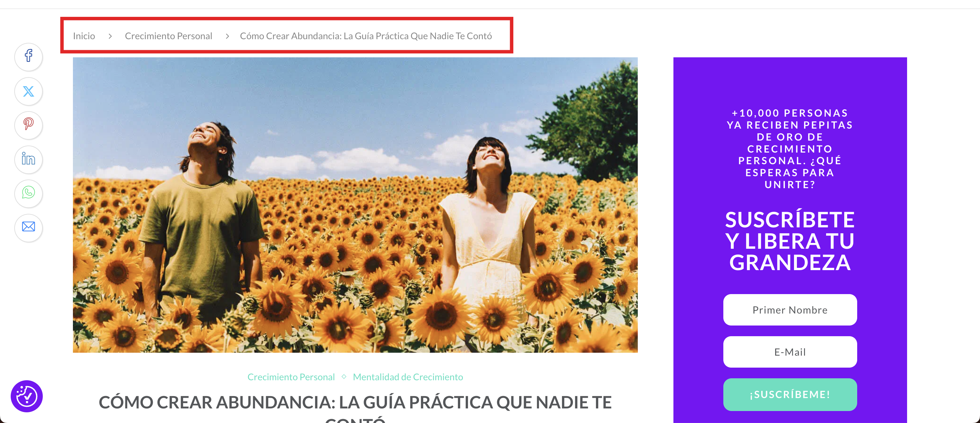Focus the E-Mail input field
This screenshot has width=980, height=423.
coord(790,352)
